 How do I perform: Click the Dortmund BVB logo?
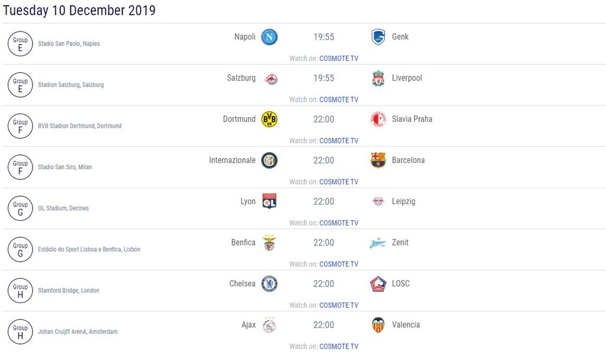pos(269,120)
